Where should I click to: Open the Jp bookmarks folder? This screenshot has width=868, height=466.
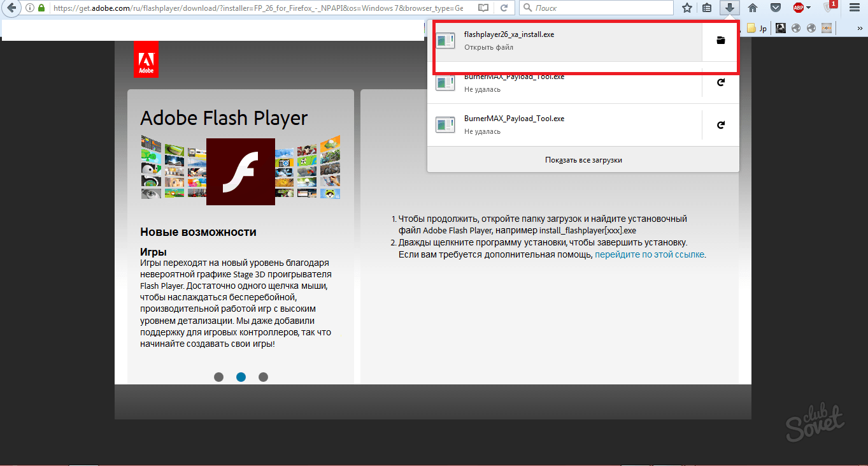pyautogui.click(x=757, y=28)
